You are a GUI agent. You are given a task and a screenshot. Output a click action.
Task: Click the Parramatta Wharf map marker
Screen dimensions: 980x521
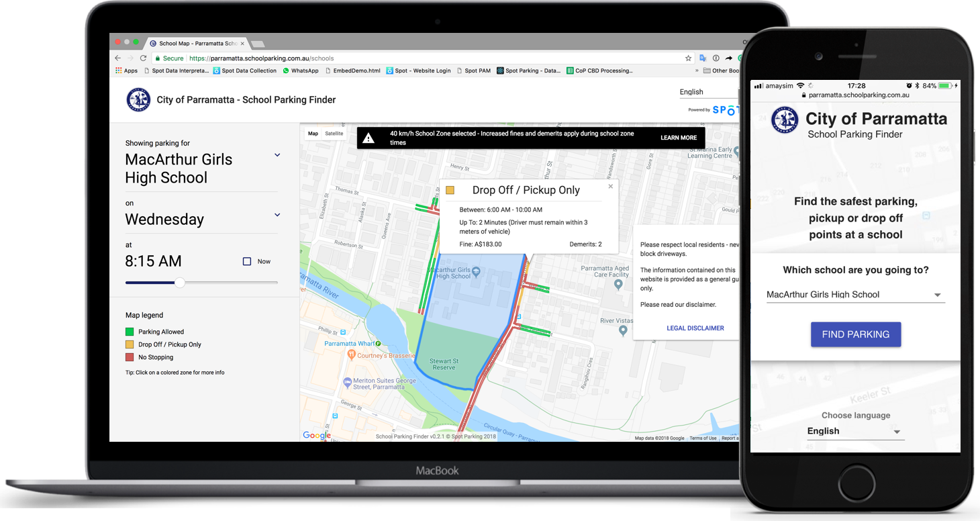[378, 344]
